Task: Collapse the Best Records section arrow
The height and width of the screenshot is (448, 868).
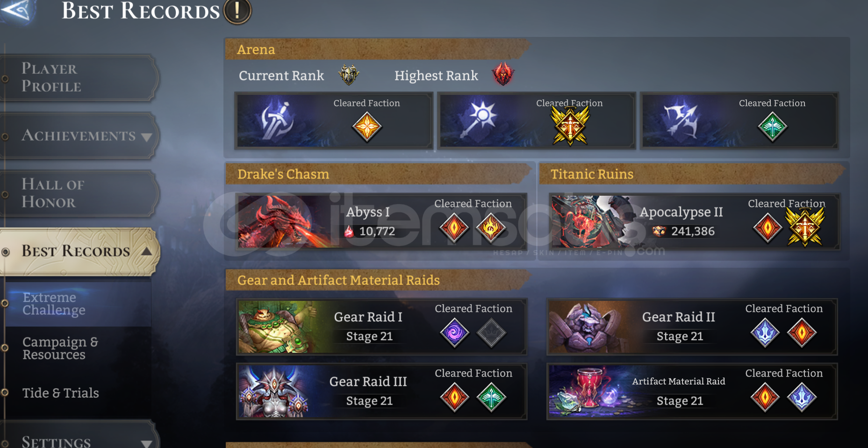Action: click(147, 251)
